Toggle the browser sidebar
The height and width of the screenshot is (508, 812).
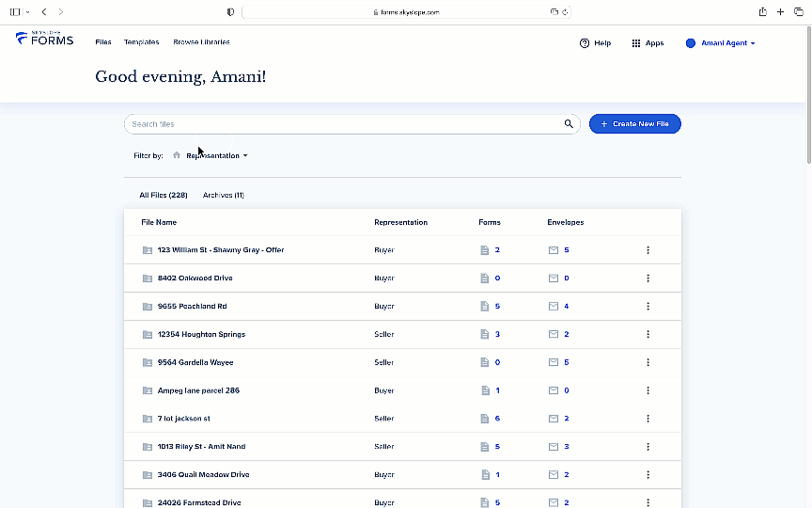[x=15, y=12]
